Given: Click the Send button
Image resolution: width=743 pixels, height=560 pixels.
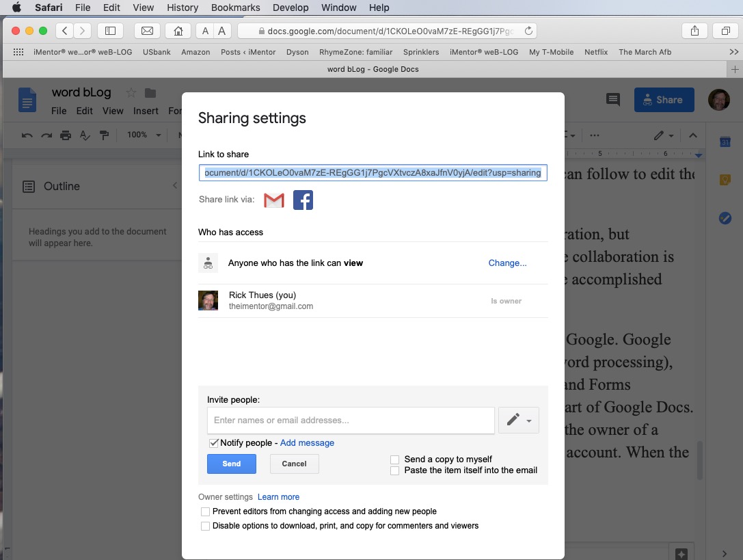Looking at the screenshot, I should click(232, 464).
